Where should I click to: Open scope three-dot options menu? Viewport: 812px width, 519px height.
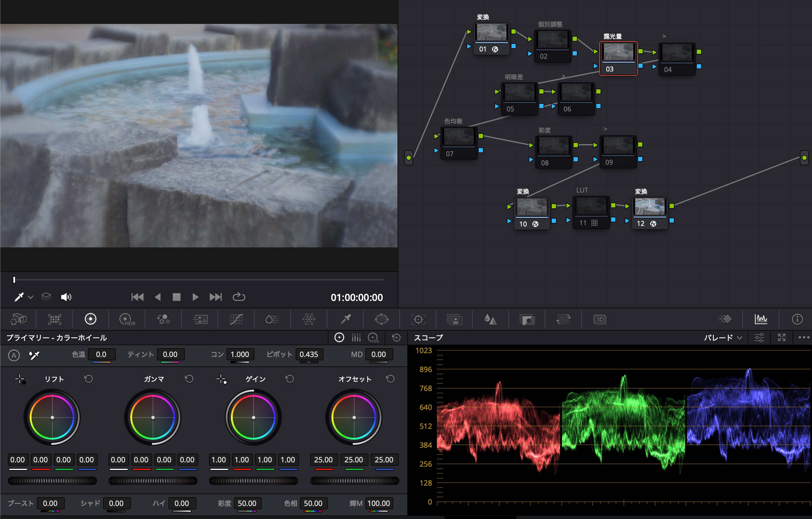click(x=804, y=338)
